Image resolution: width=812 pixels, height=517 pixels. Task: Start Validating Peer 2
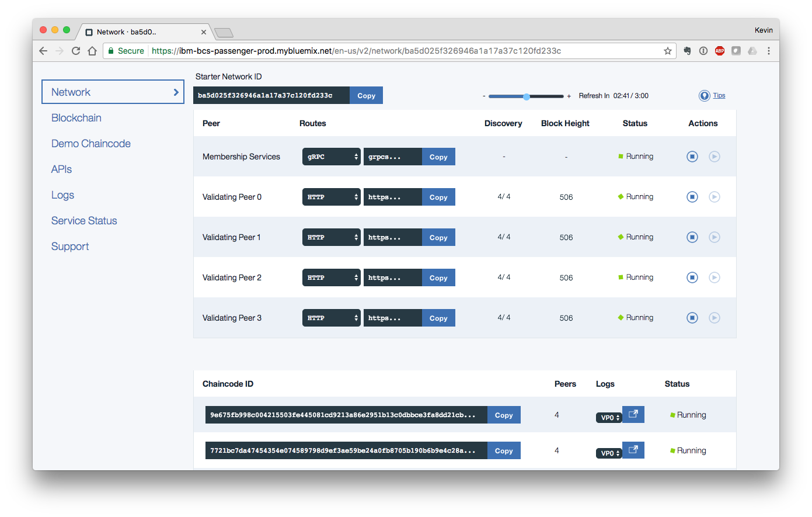(715, 277)
